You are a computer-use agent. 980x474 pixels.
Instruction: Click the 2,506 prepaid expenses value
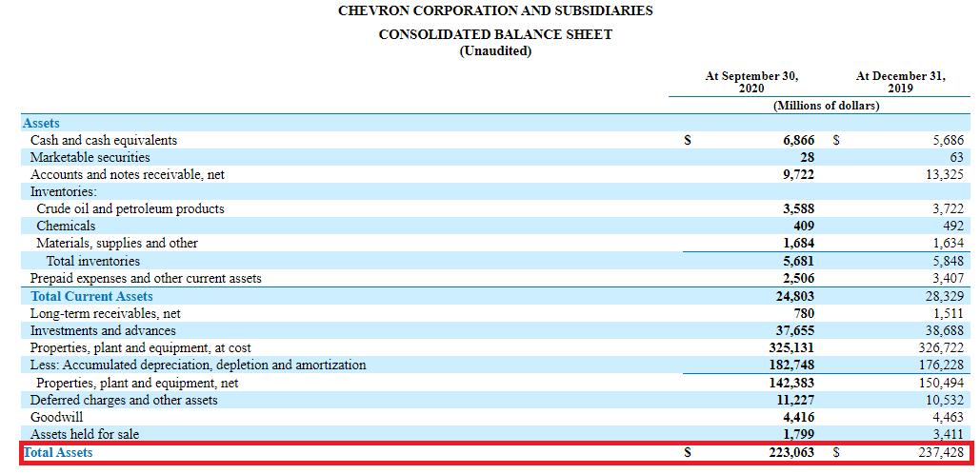pyautogui.click(x=799, y=278)
